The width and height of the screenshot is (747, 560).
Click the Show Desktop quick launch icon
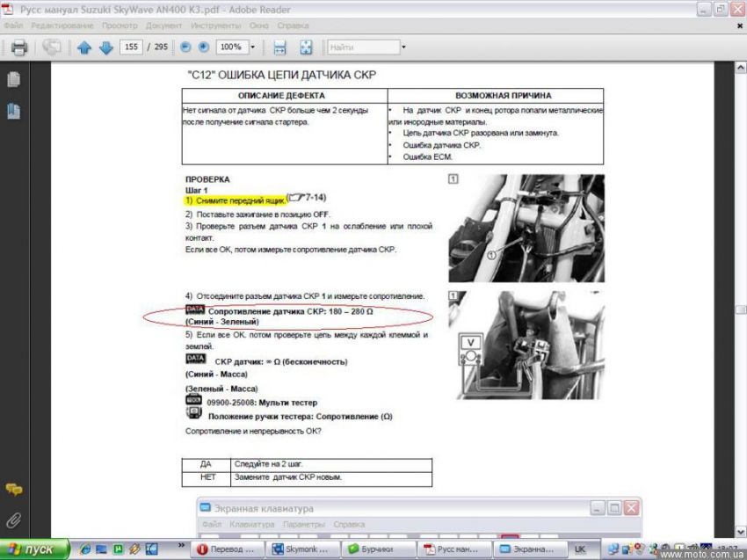click(x=101, y=549)
